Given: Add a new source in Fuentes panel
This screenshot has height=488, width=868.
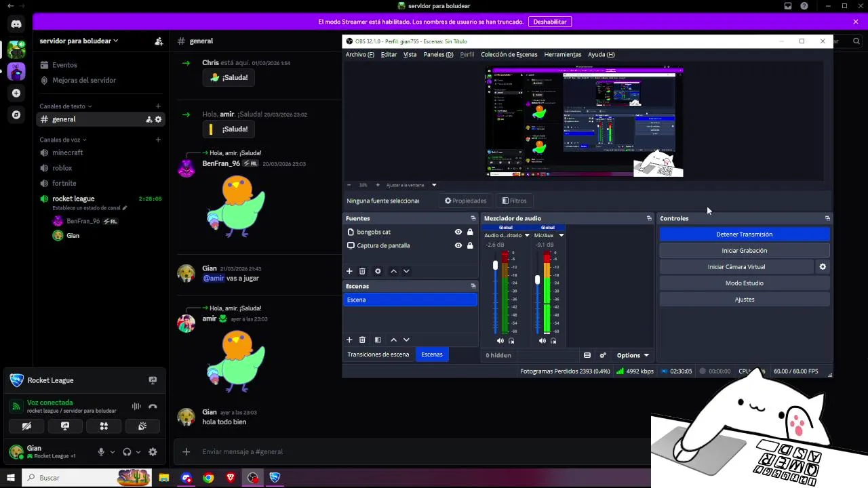Looking at the screenshot, I should click(x=349, y=271).
